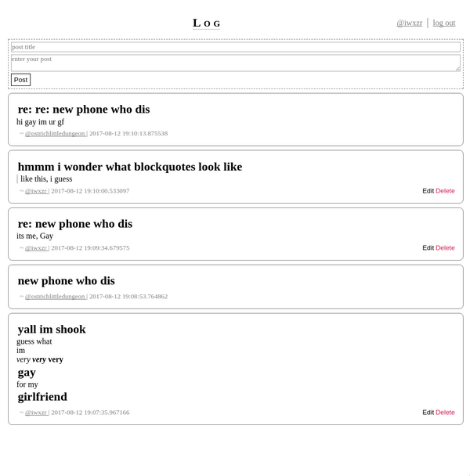Click the 'yall im shook' post title
The image size is (470, 476).
point(52,330)
